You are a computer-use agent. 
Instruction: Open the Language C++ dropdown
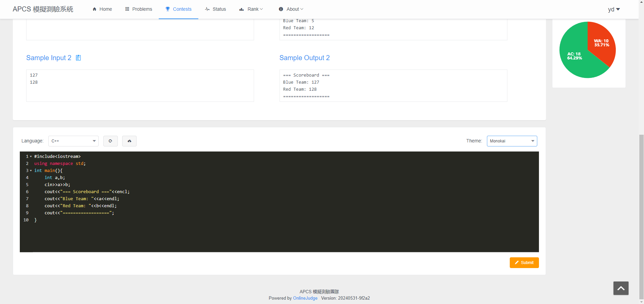click(x=73, y=141)
